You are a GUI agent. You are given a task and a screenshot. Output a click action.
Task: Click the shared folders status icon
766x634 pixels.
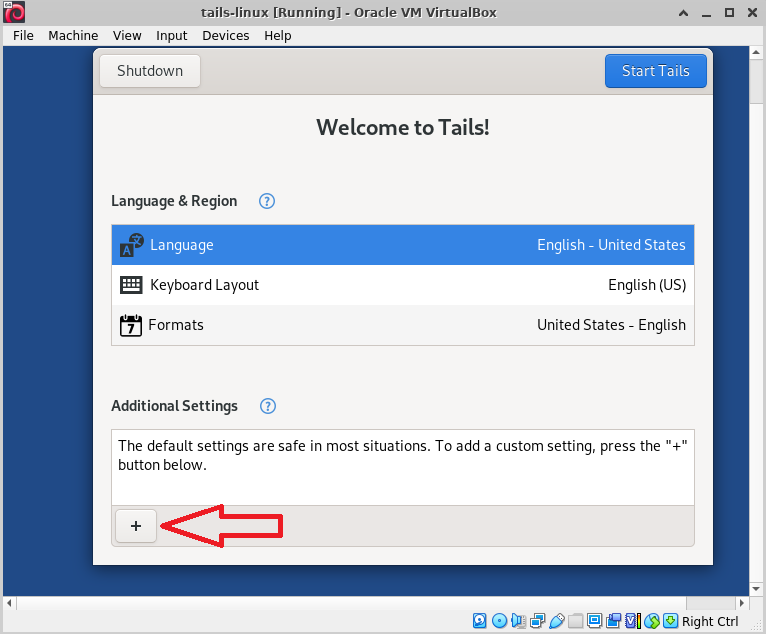tap(575, 621)
